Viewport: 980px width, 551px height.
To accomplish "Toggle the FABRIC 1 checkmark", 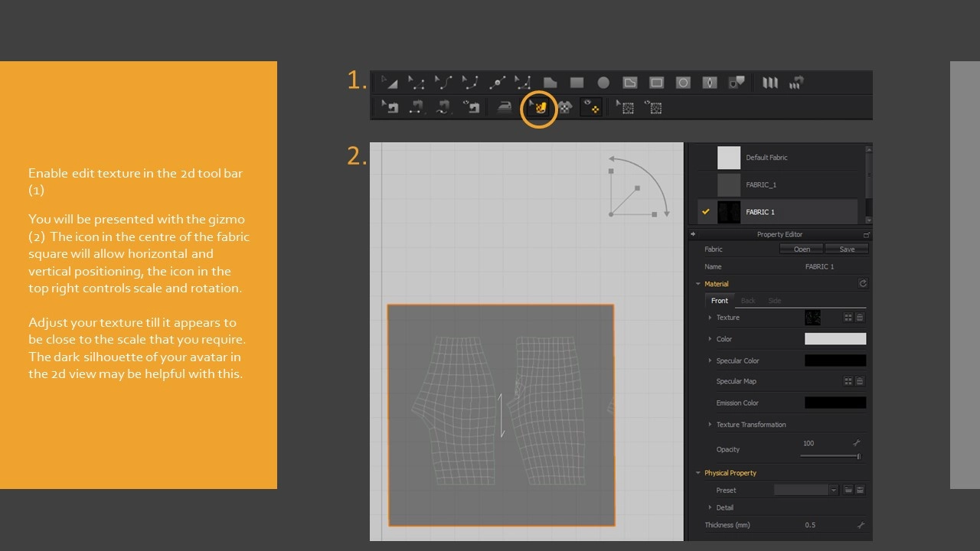I will [x=706, y=212].
